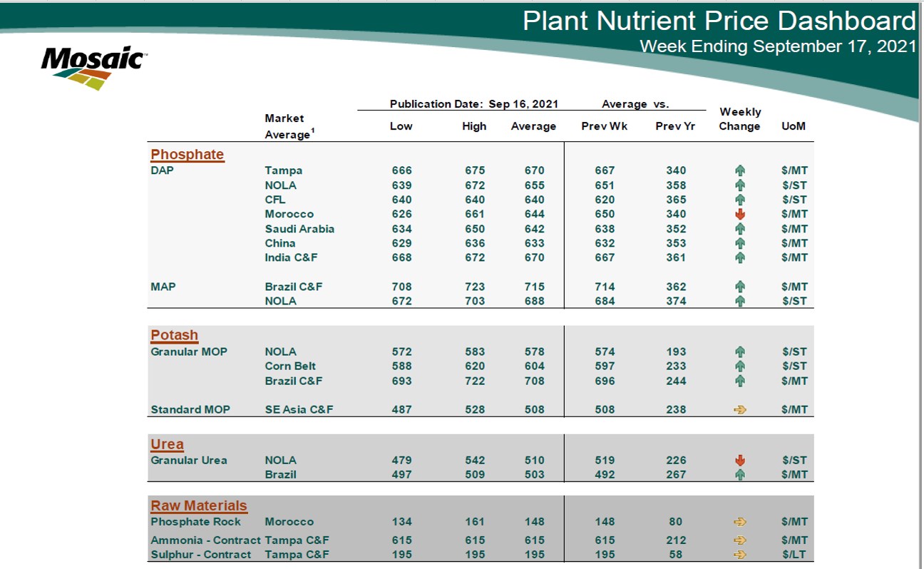The width and height of the screenshot is (924, 569).
Task: Click the Potash Brazil C&F up arrow
Action: point(740,381)
